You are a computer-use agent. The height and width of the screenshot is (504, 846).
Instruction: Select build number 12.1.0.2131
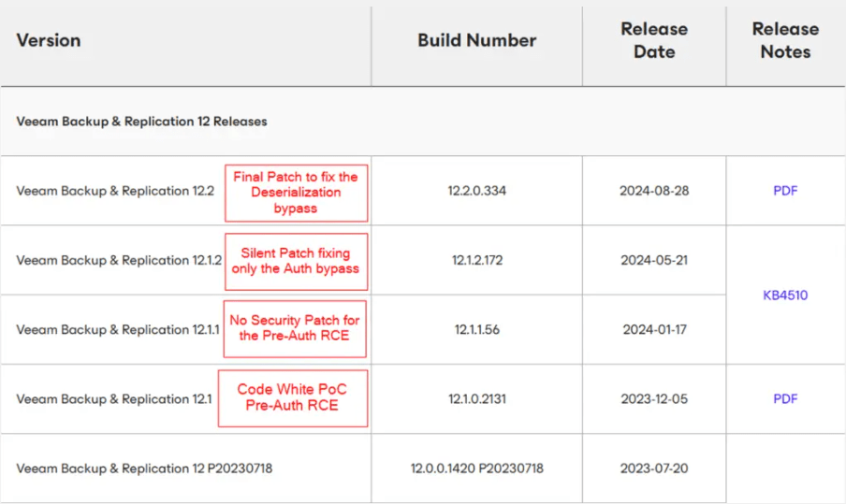coord(476,398)
